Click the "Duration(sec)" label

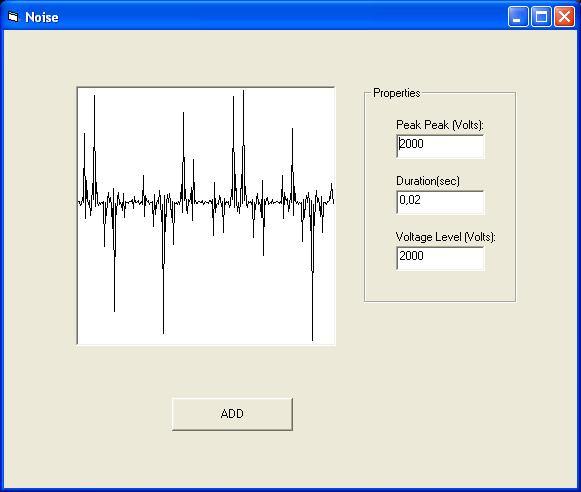pos(428,181)
